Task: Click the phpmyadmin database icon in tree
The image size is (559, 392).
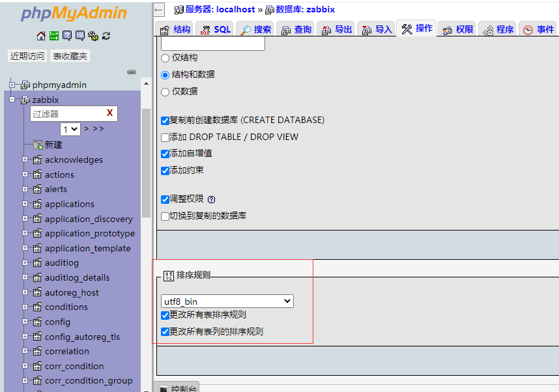Action: pyautogui.click(x=25, y=85)
